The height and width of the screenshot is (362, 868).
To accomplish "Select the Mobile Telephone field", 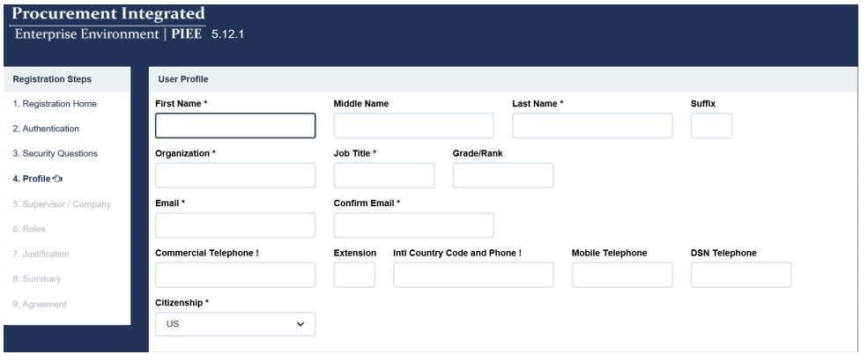I will click(x=622, y=275).
